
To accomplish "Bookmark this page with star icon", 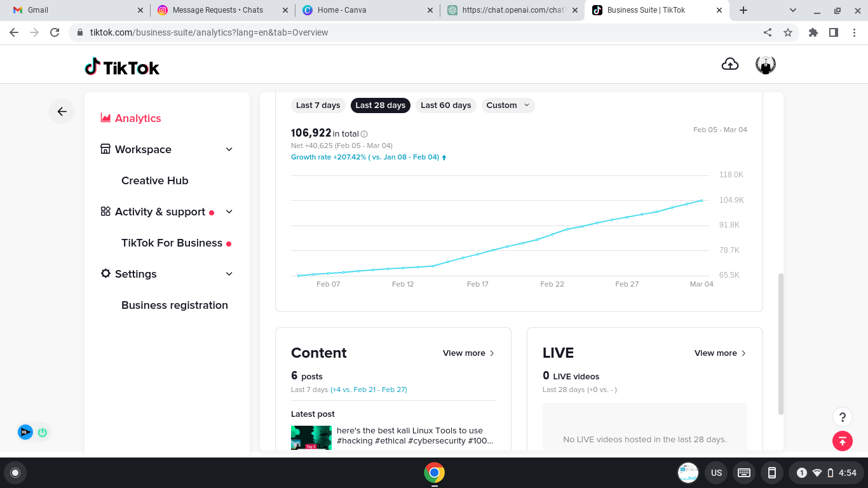I will (788, 32).
